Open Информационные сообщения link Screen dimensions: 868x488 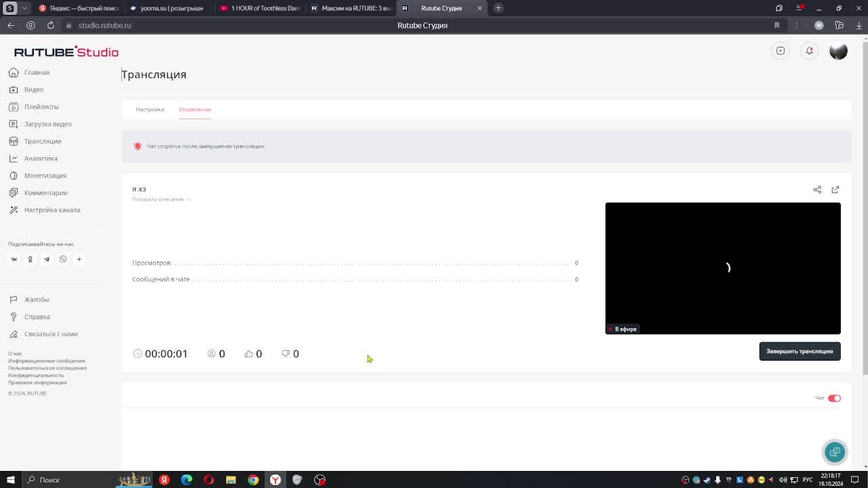[46, 361]
